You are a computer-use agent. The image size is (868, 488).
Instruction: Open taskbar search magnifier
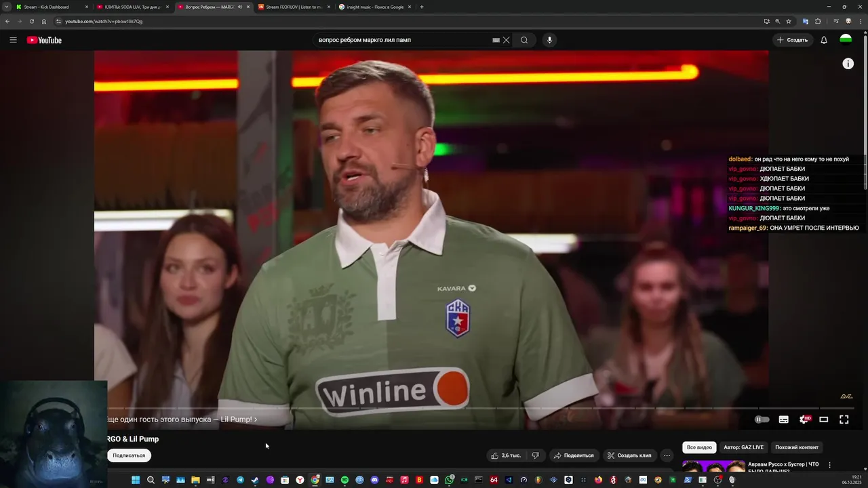pyautogui.click(x=151, y=480)
